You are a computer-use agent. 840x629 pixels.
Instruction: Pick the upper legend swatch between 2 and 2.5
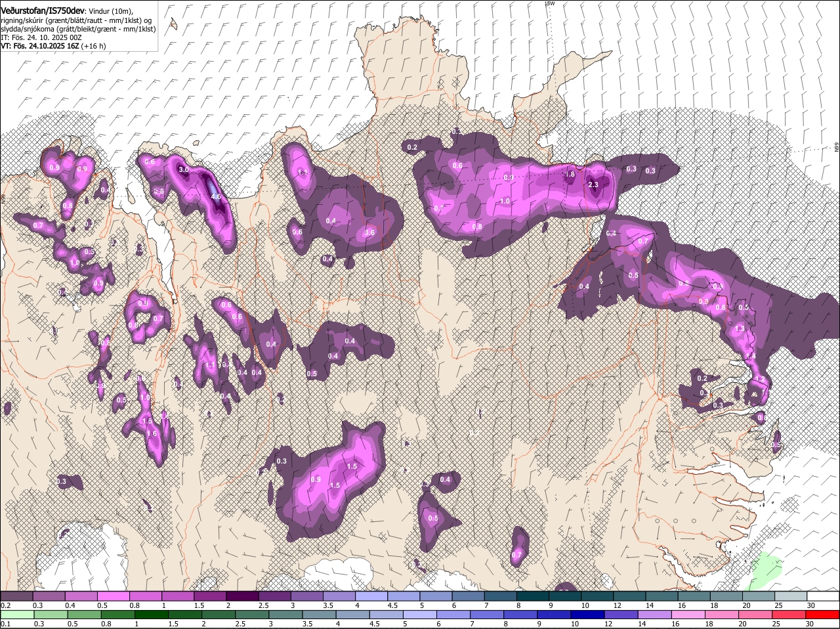coord(241,596)
